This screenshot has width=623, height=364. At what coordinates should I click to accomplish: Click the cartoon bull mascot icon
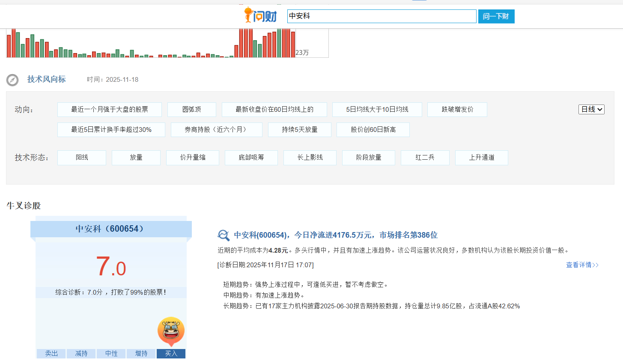coord(171,331)
